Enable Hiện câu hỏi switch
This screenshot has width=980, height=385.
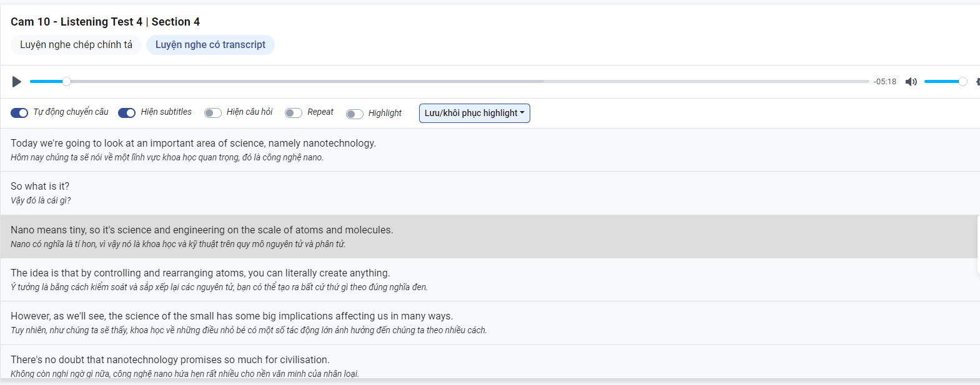[x=213, y=113]
